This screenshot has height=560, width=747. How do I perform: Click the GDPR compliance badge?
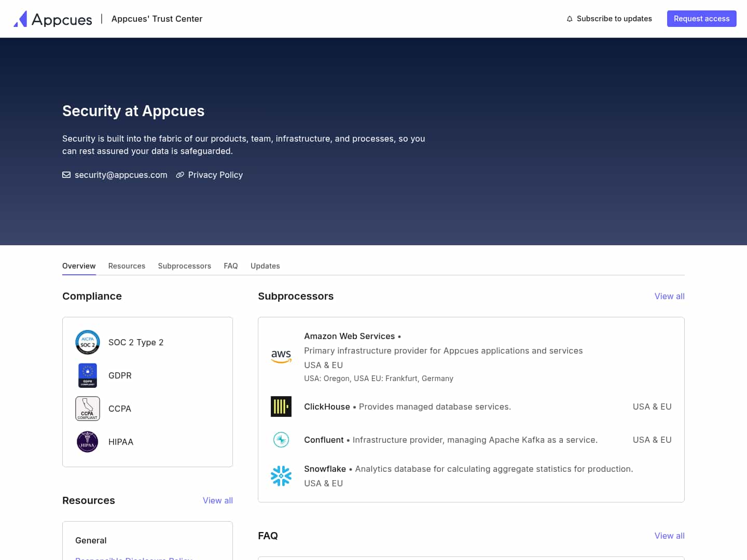88,375
